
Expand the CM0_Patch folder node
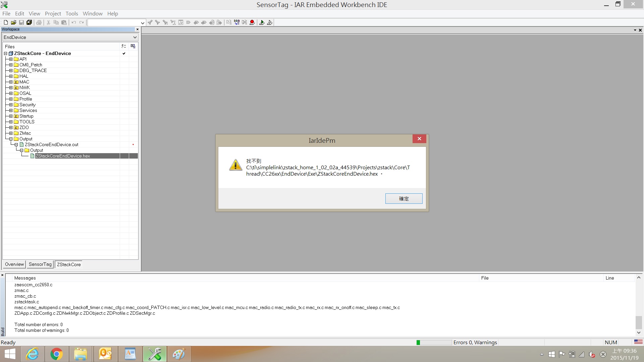pos(11,65)
